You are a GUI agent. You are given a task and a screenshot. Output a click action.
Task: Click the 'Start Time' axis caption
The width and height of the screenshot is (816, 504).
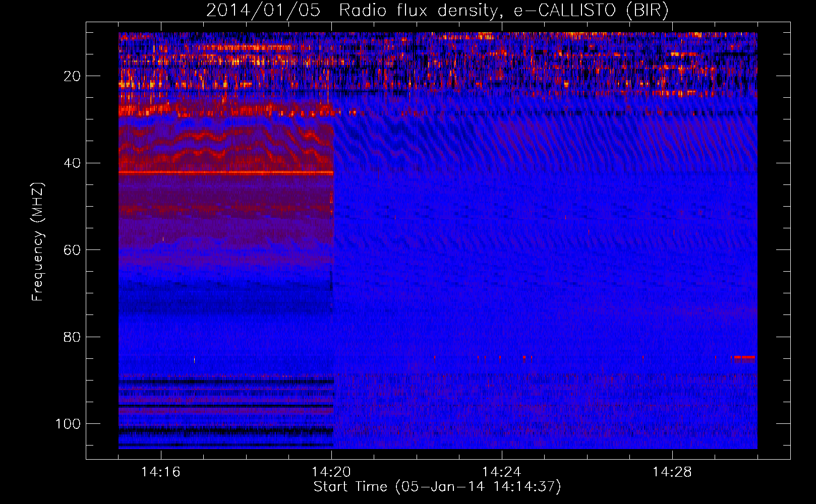click(437, 487)
